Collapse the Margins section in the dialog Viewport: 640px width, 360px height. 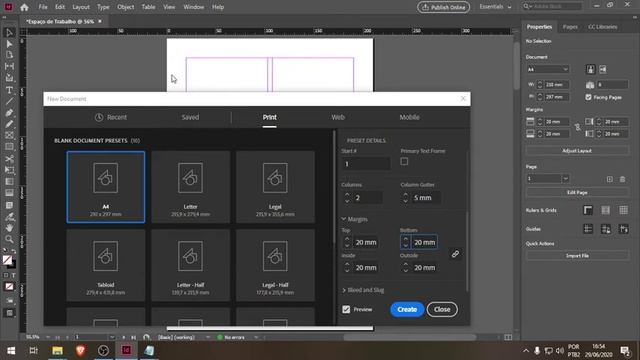[344, 219]
